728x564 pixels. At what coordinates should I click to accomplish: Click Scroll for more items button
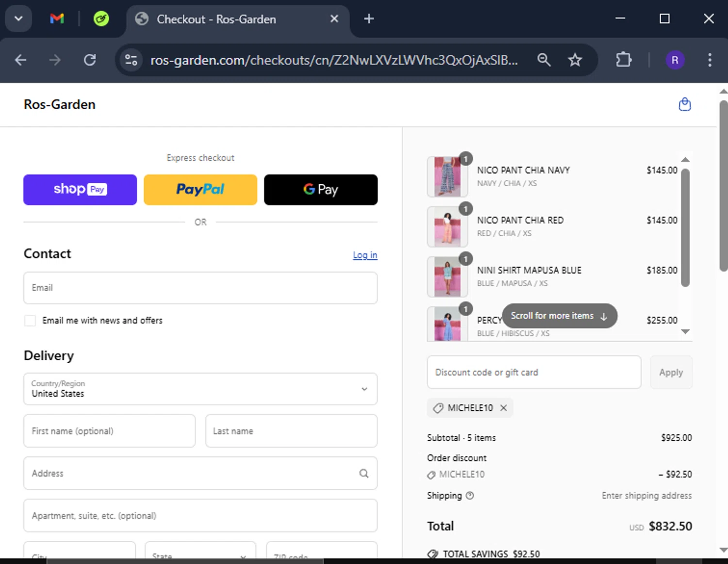coord(560,316)
